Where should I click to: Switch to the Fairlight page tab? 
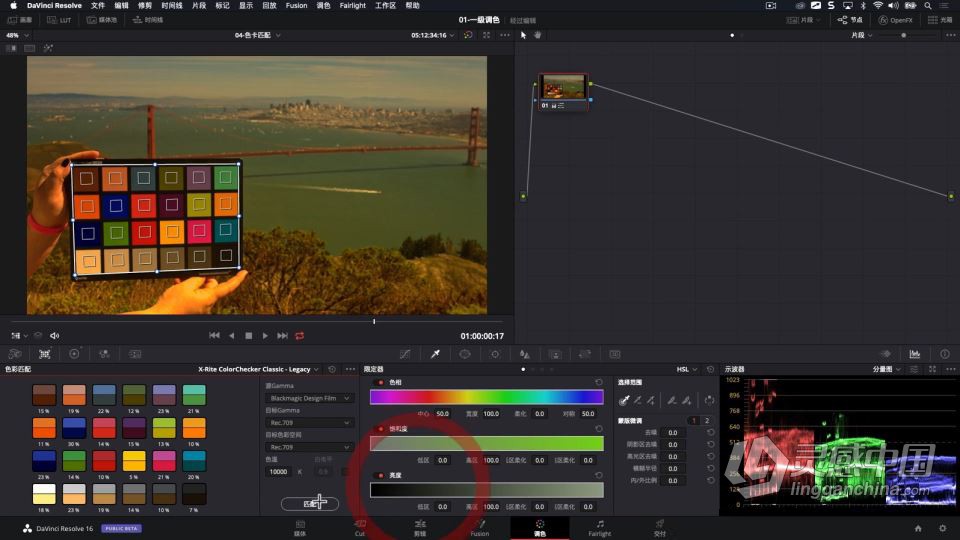[x=599, y=528]
